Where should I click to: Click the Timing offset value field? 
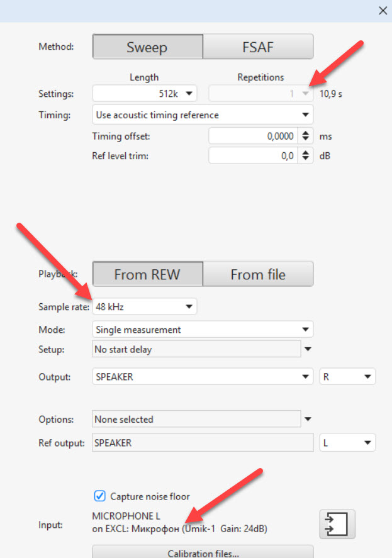click(253, 136)
